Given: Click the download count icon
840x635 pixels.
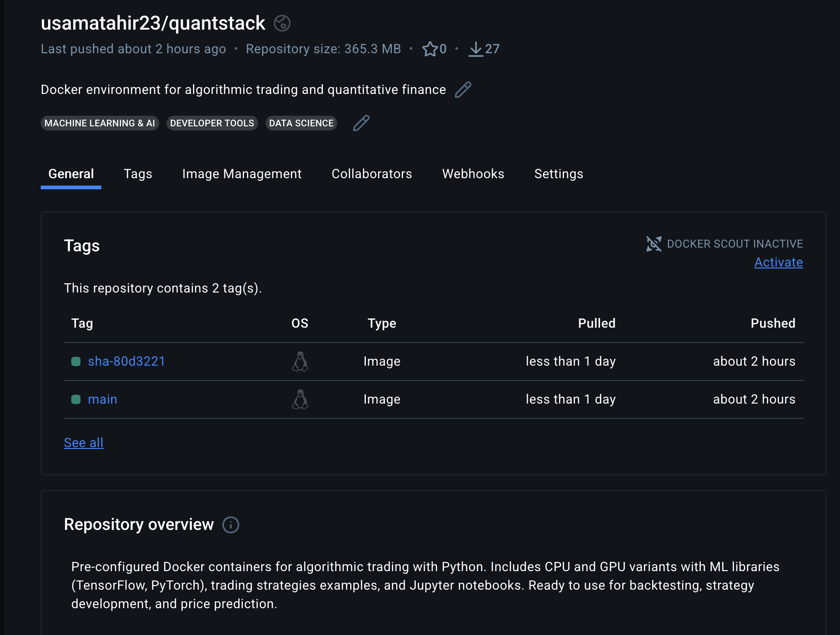Looking at the screenshot, I should pos(476,49).
